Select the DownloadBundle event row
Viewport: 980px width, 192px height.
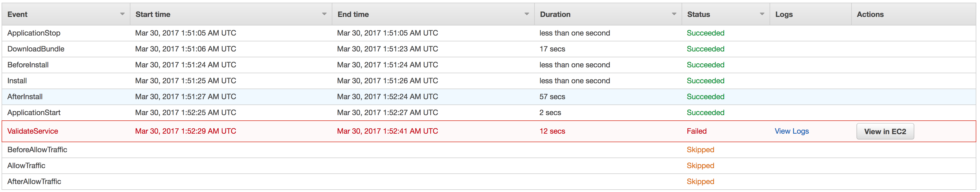pos(489,49)
